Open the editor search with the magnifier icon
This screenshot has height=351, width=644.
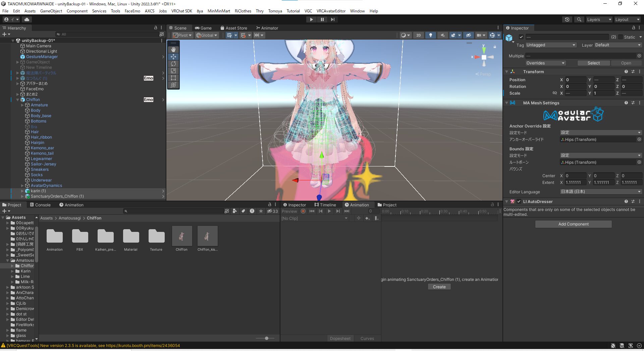coord(579,19)
